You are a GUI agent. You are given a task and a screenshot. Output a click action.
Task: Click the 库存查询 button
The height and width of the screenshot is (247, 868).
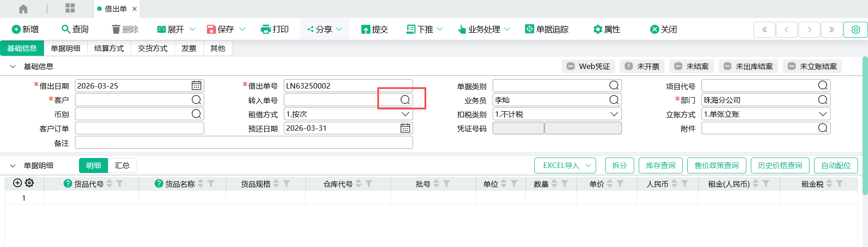660,166
